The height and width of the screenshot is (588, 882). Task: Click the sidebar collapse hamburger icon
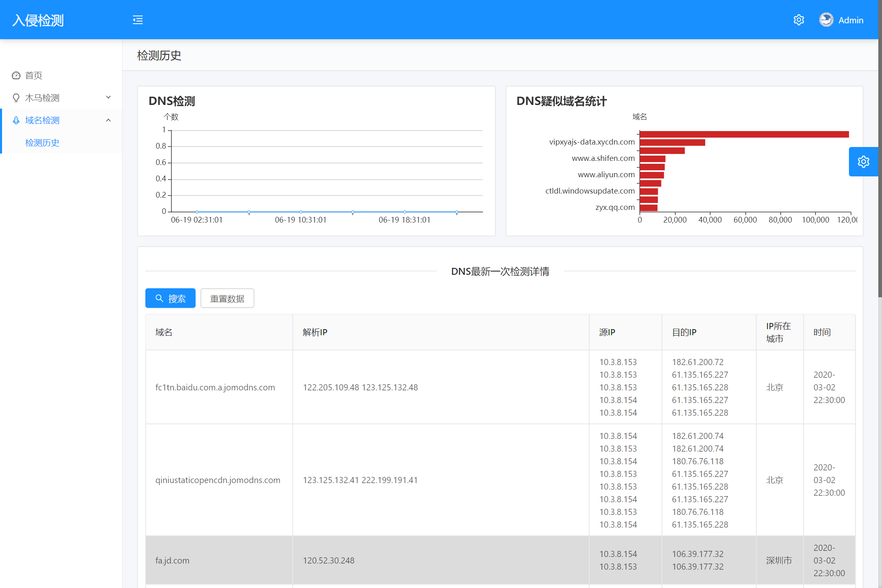point(138,20)
